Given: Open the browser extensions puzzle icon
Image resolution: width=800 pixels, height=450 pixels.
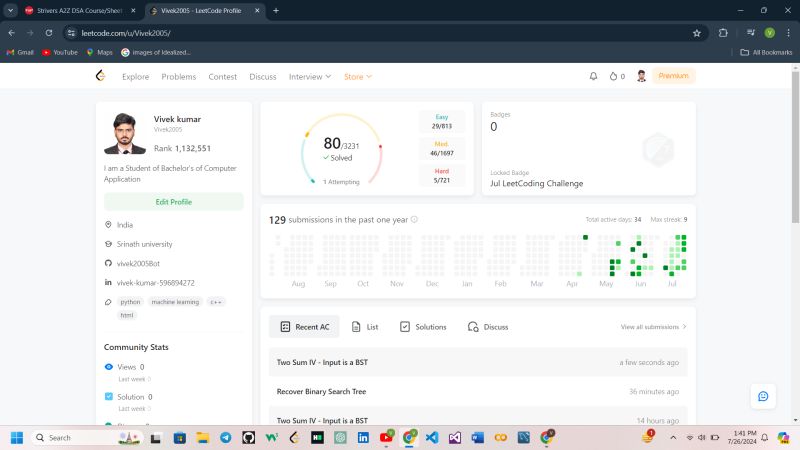Looking at the screenshot, I should [x=723, y=32].
